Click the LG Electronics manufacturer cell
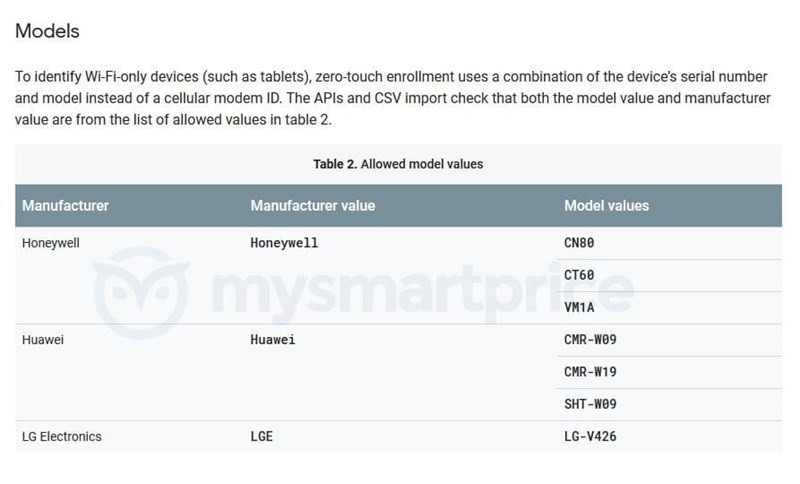This screenshot has width=800, height=484. click(61, 437)
